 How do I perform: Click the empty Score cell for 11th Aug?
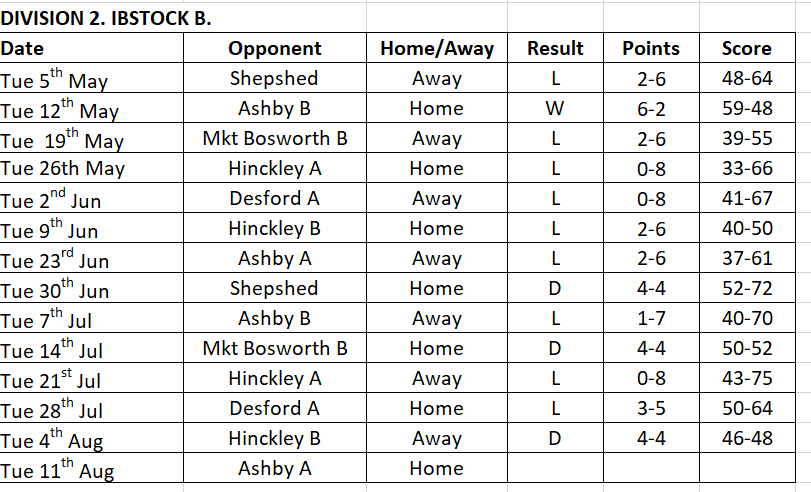coord(747,468)
